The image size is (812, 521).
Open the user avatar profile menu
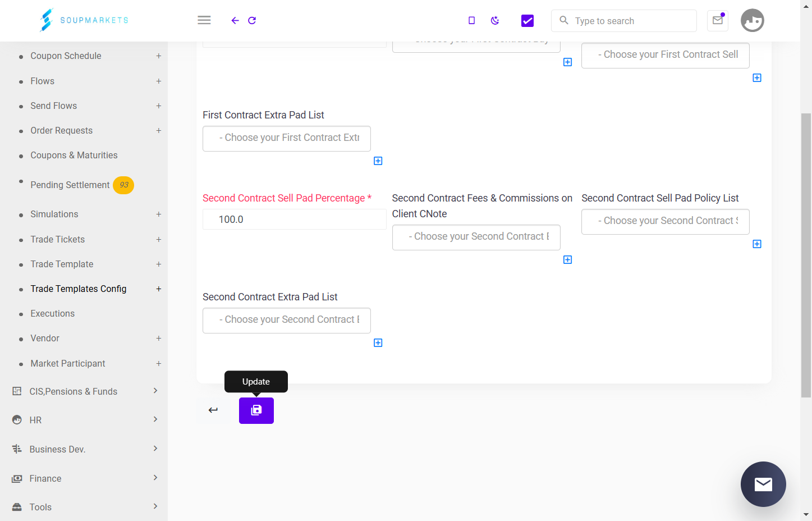[753, 21]
